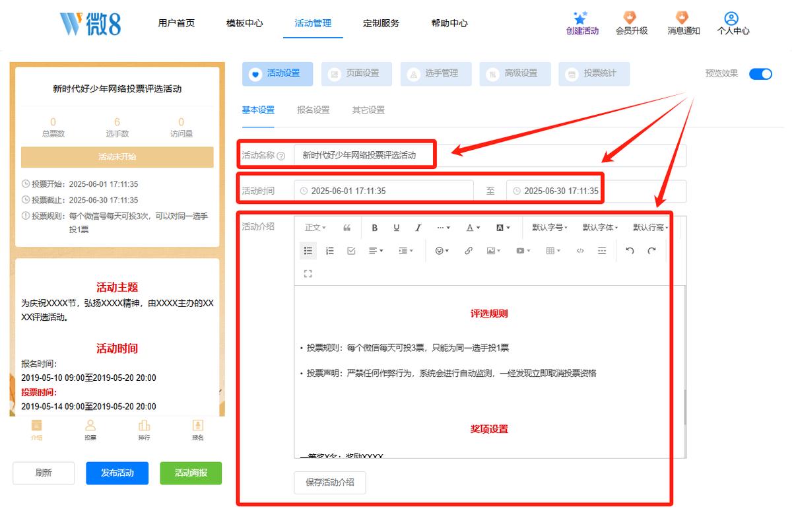The width and height of the screenshot is (792, 532).
Task: Click the bold formatting button
Action: coord(375,228)
